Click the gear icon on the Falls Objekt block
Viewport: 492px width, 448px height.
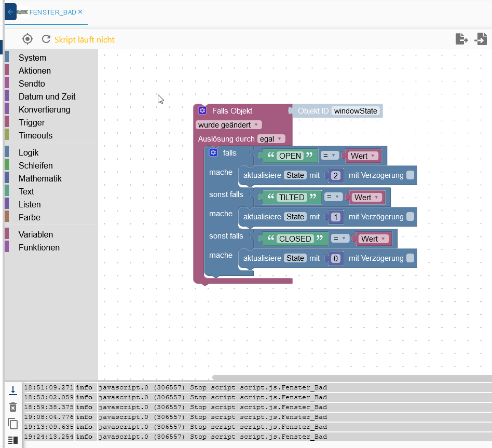coord(202,110)
